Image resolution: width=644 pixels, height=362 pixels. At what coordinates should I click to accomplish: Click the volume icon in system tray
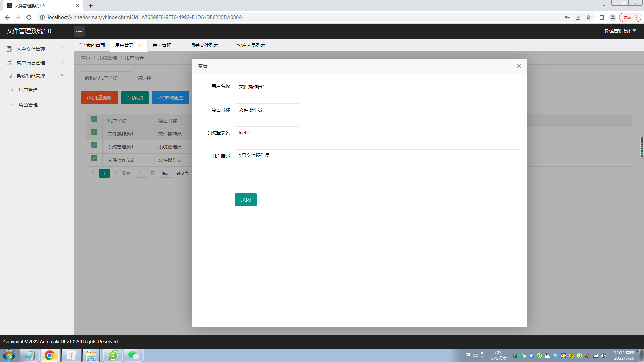tap(604, 356)
